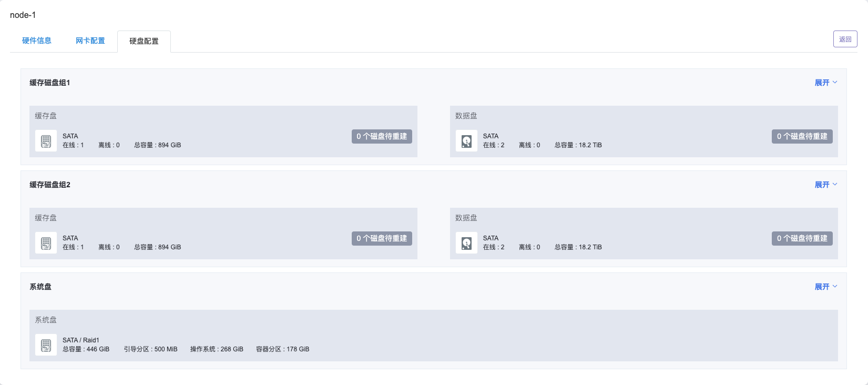This screenshot has width=868, height=385.
Task: Open the 网卡配置 tab
Action: (90, 40)
